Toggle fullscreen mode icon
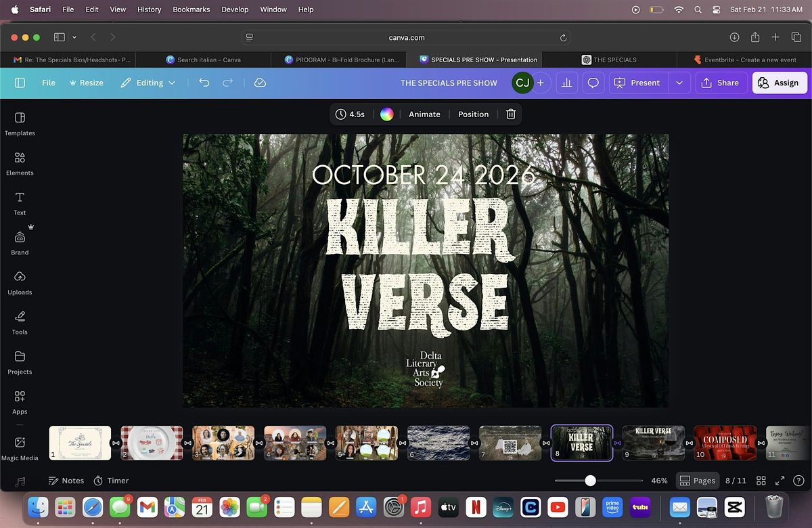This screenshot has width=812, height=528. tap(780, 481)
